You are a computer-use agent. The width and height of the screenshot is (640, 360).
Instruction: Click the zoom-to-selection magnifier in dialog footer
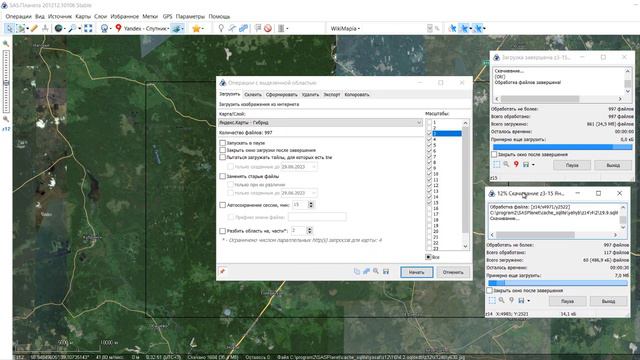[x=376, y=271]
